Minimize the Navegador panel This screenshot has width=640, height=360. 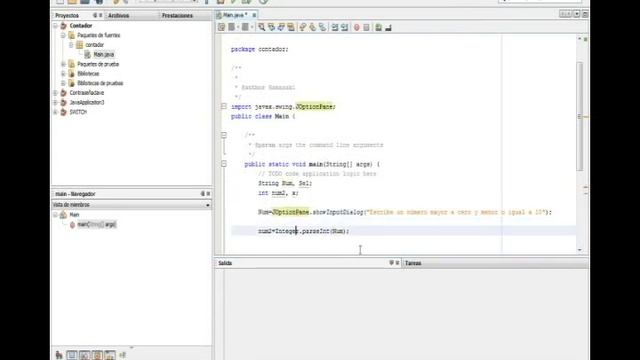pyautogui.click(x=202, y=193)
